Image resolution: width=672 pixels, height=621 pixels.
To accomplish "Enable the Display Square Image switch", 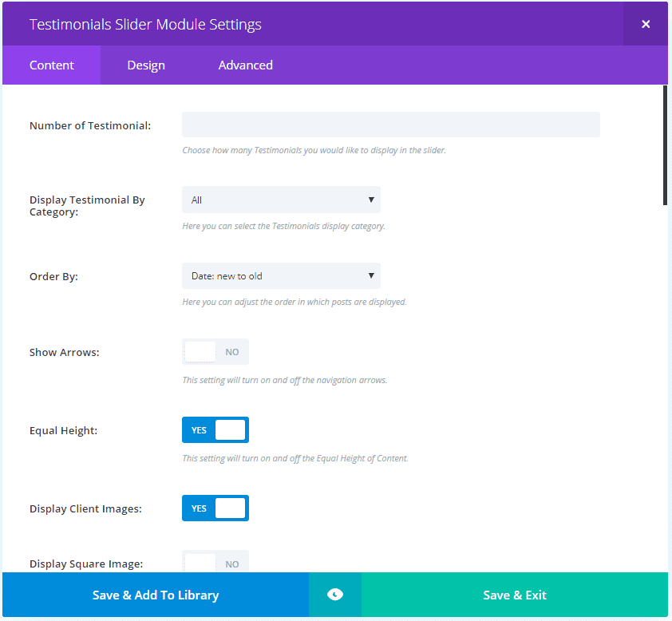I will pos(215,562).
